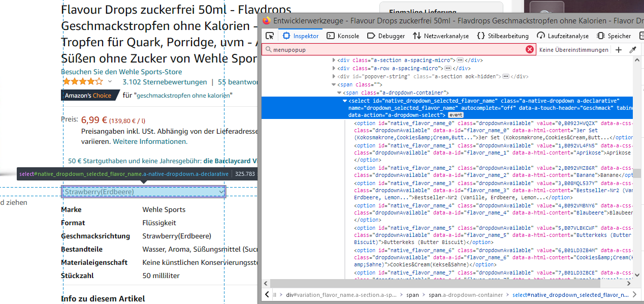644x304 pixels.
Task: Activate the element picker tool
Action: (270, 36)
